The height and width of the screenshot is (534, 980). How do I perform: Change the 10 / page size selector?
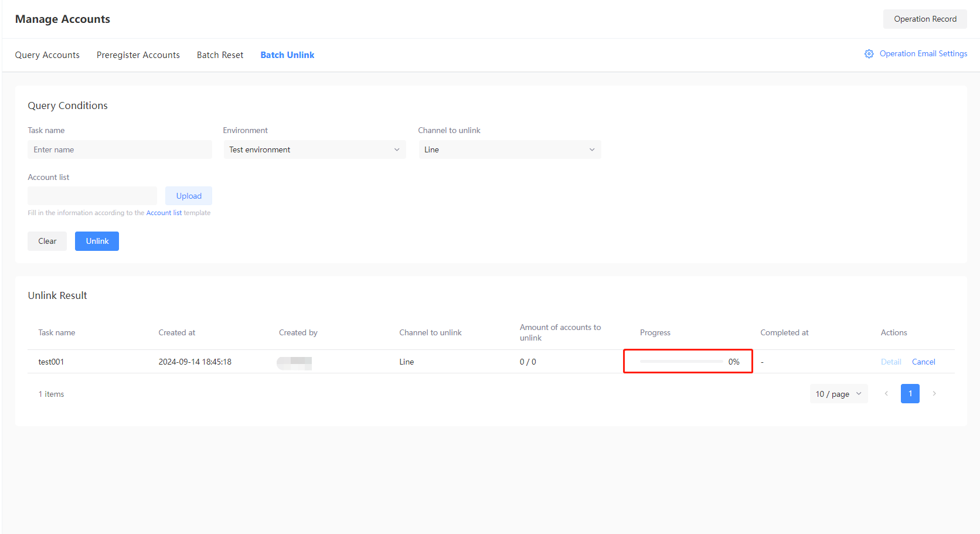coord(839,394)
